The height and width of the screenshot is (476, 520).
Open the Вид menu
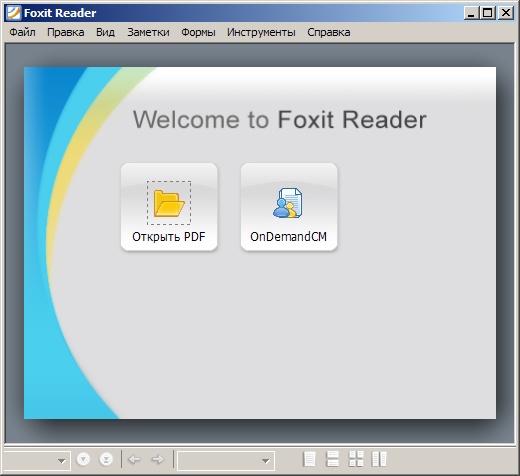coord(105,32)
